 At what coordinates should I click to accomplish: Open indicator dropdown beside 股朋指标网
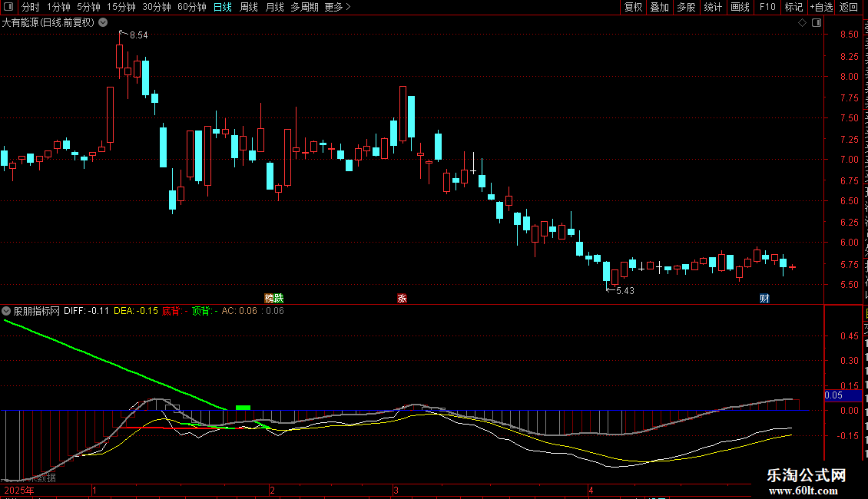click(x=6, y=311)
